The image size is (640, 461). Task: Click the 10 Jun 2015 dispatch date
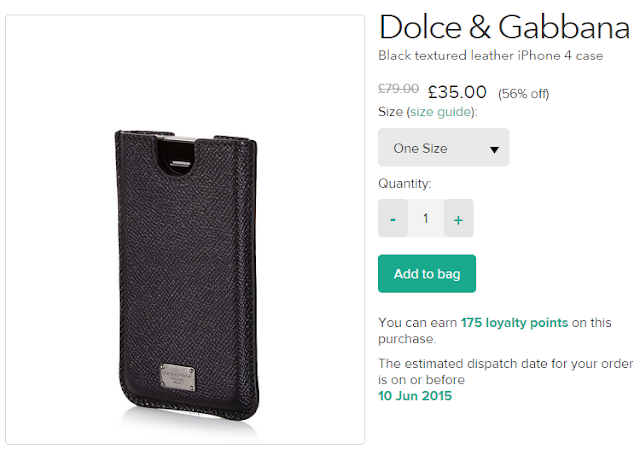[x=415, y=396]
